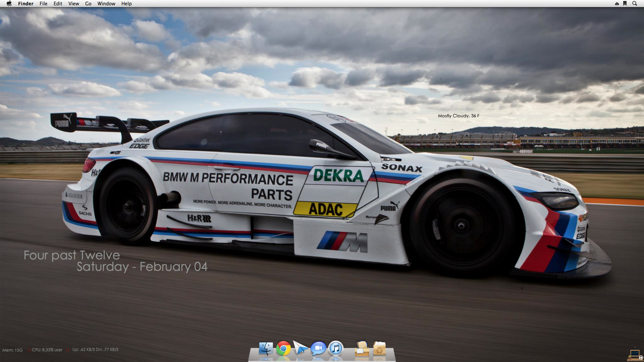Screen dimensions: 644x362
Task: Open the Go menu
Action: click(x=88, y=3)
